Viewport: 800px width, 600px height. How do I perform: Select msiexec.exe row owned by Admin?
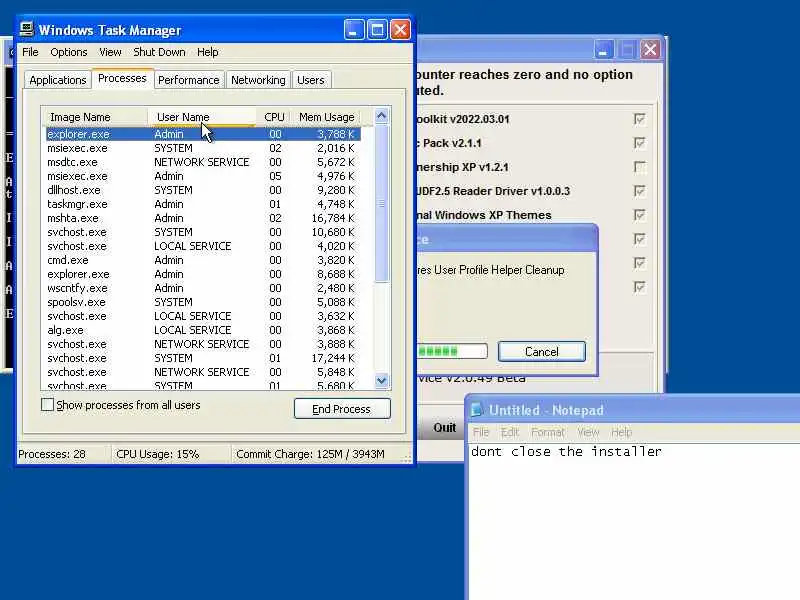point(201,176)
